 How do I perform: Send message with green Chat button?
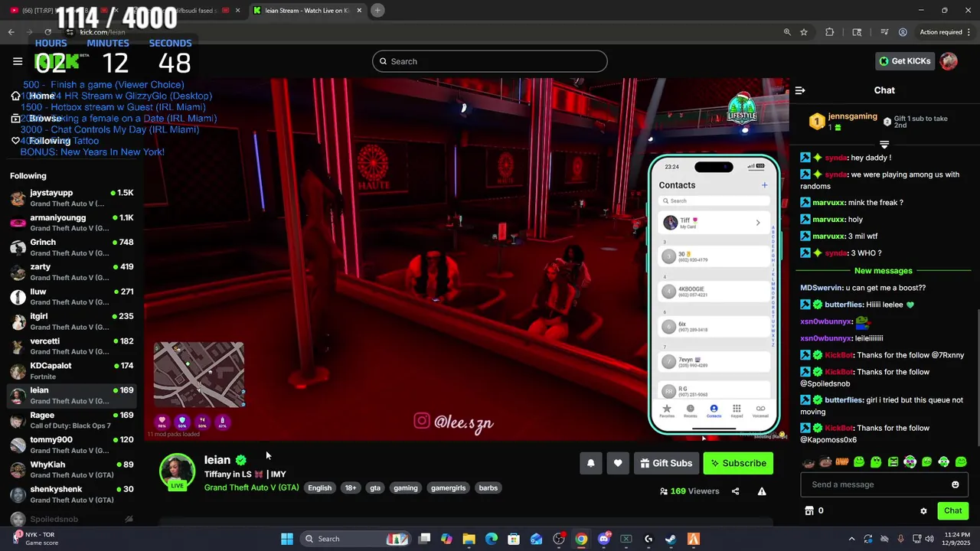pyautogui.click(x=952, y=510)
